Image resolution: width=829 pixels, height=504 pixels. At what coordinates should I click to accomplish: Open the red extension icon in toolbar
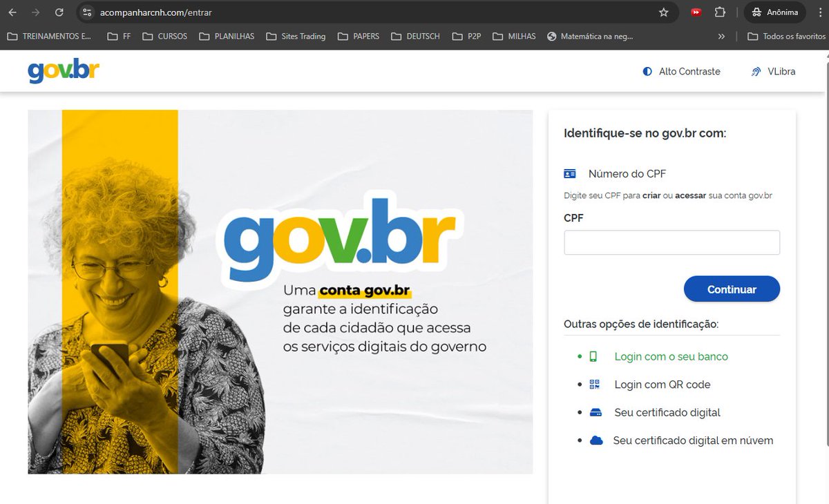pyautogui.click(x=696, y=12)
